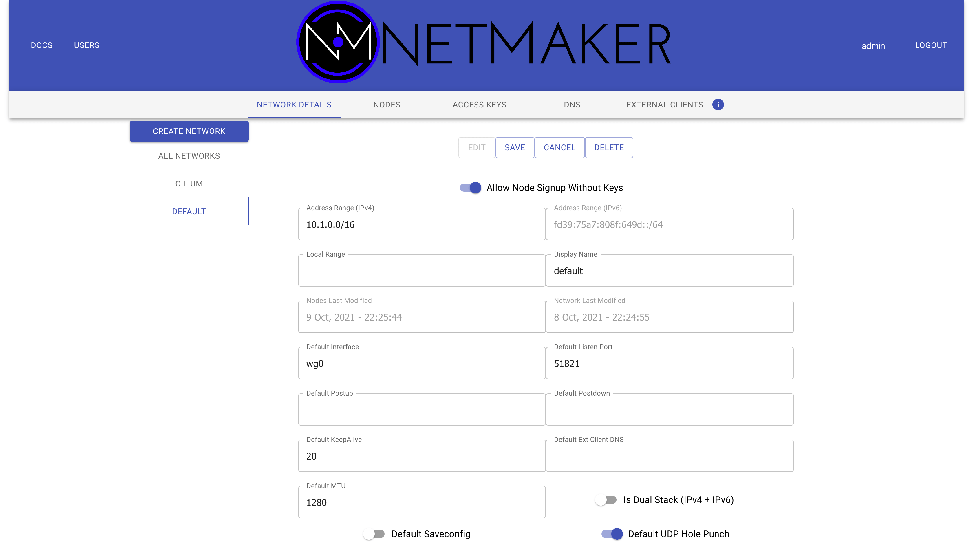973x560 pixels.
Task: Click the Default KeepAlive input field
Action: [x=422, y=456]
